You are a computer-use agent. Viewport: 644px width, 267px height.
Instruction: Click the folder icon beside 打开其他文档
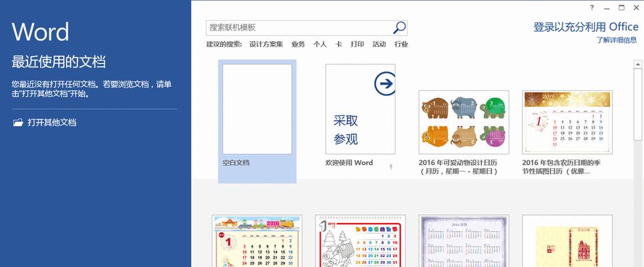(x=17, y=122)
